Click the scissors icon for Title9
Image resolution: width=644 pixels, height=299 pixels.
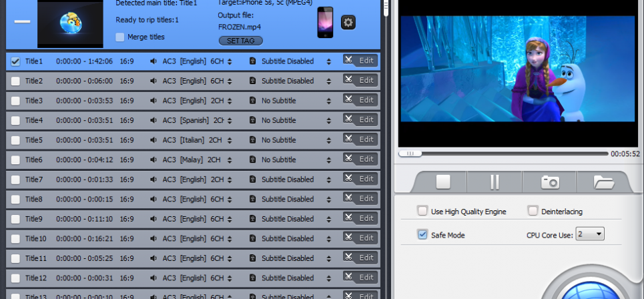pyautogui.click(x=349, y=218)
